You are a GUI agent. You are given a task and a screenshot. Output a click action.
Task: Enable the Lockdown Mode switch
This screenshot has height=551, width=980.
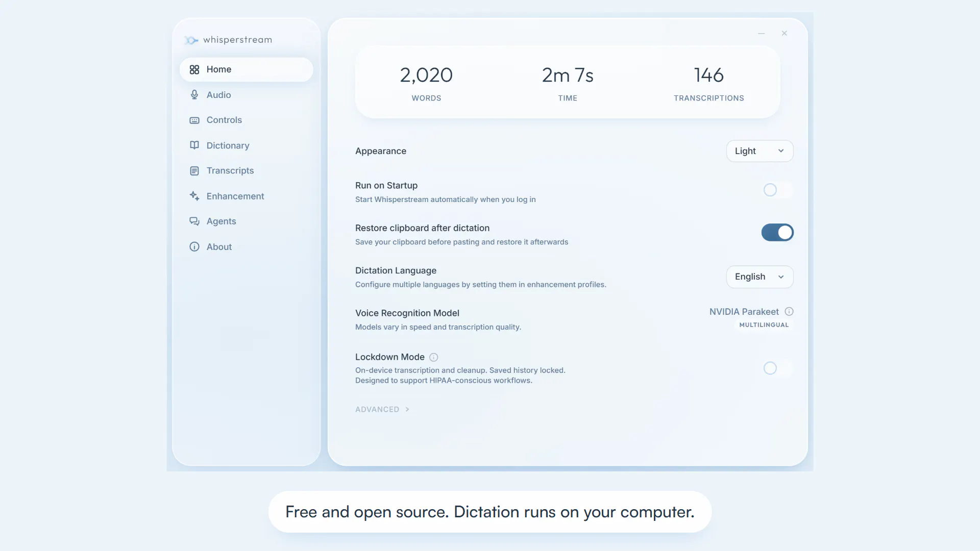pos(777,368)
